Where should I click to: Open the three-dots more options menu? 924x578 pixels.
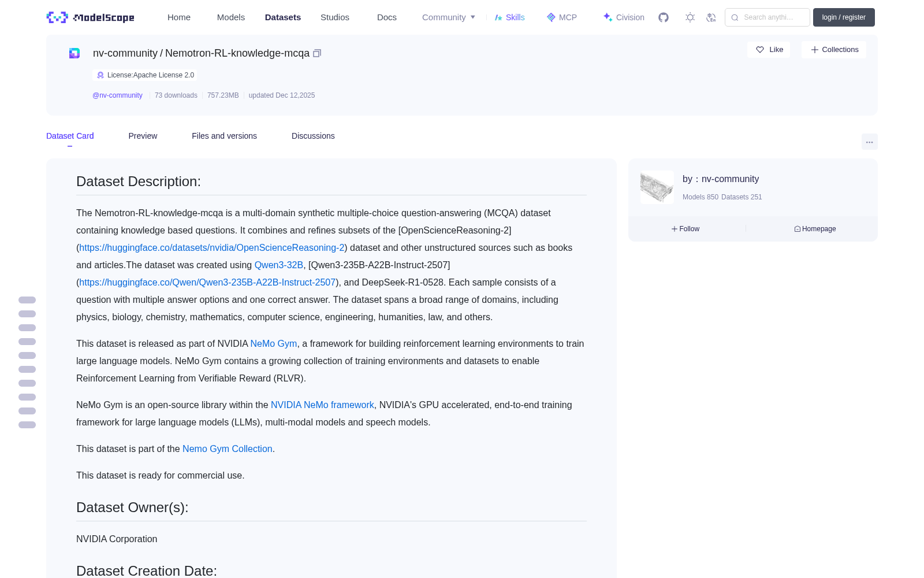coord(869,142)
